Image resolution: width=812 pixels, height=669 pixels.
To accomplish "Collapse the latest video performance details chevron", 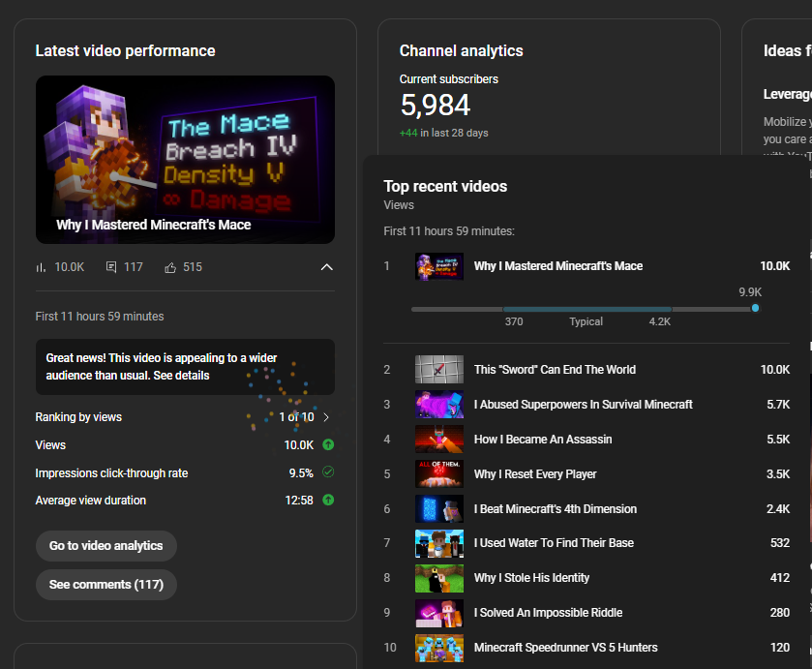I will (x=327, y=267).
